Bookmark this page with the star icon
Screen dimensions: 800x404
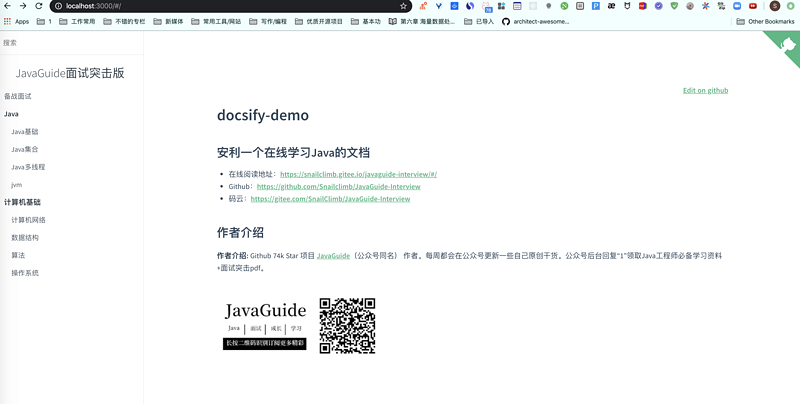coord(403,6)
